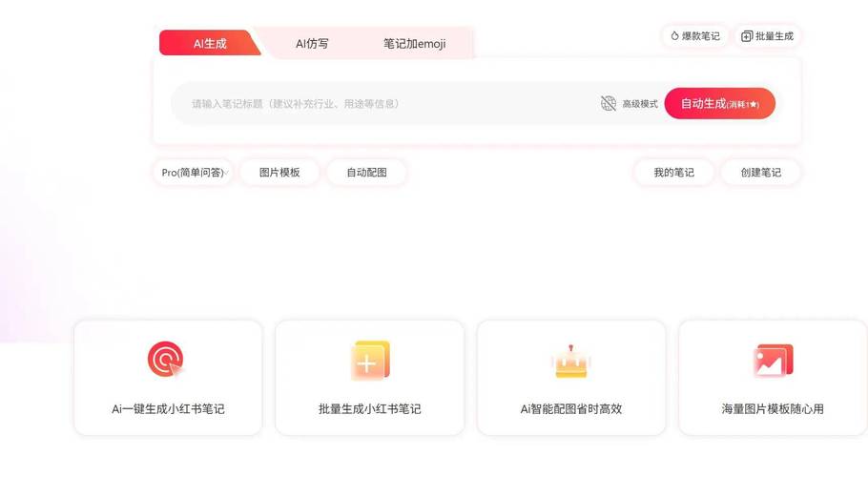Screen dimensions: 868x477
Task: Open the AI仿写 tab
Action: [x=312, y=44]
